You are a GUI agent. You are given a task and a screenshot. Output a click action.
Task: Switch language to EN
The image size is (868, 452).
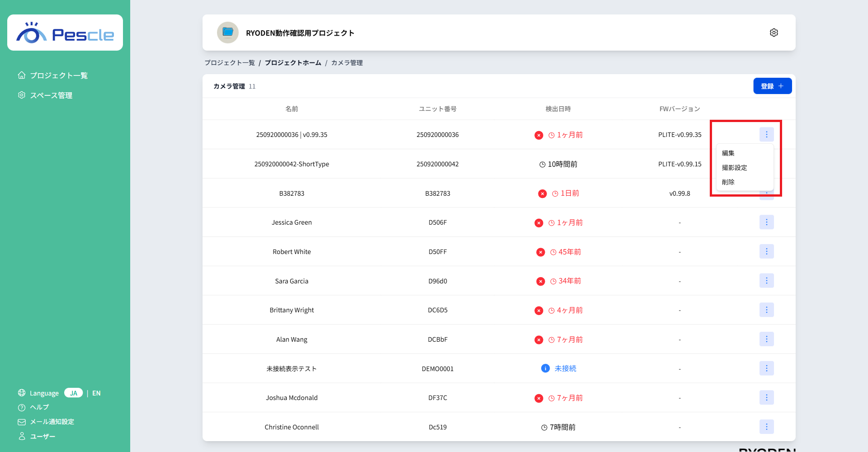(x=96, y=393)
